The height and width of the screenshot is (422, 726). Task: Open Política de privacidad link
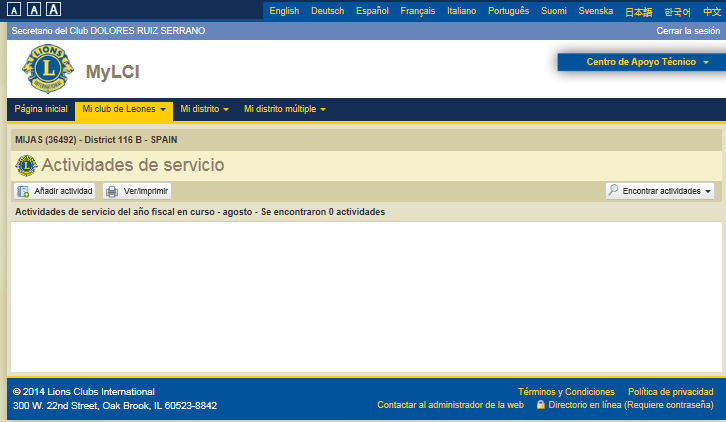coord(670,391)
